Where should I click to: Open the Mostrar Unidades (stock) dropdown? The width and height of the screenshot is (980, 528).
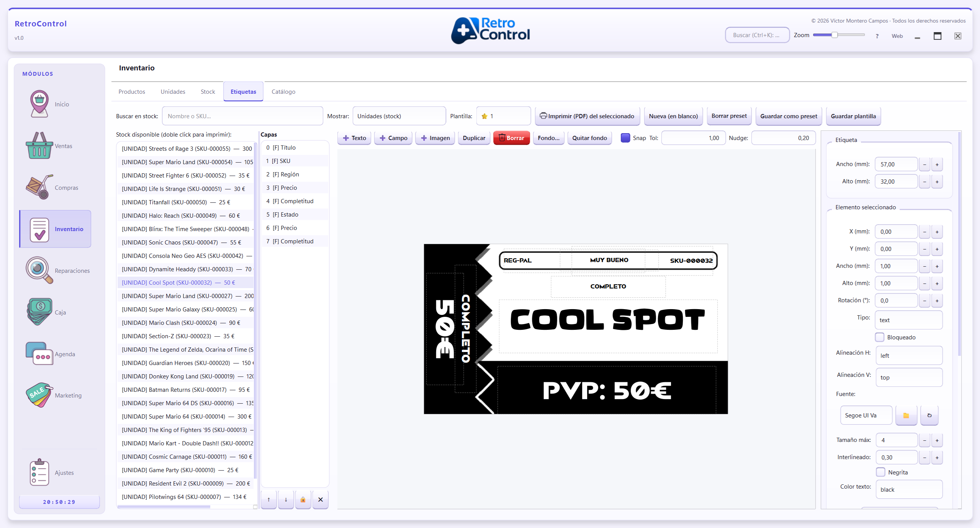click(x=399, y=116)
